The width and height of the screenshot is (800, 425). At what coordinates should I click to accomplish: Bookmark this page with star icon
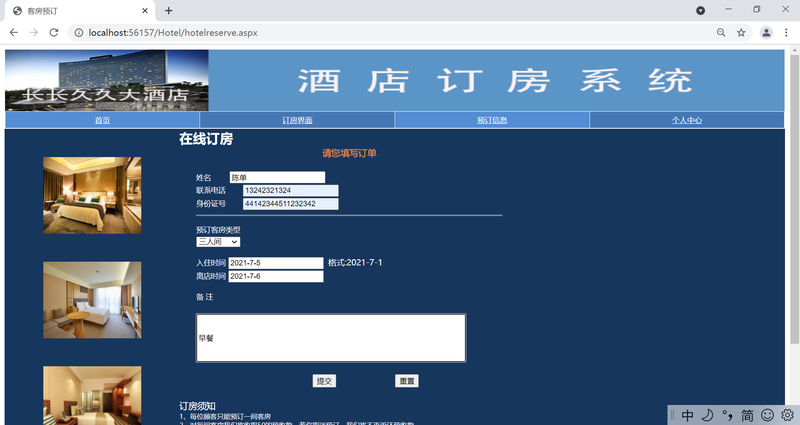(741, 33)
